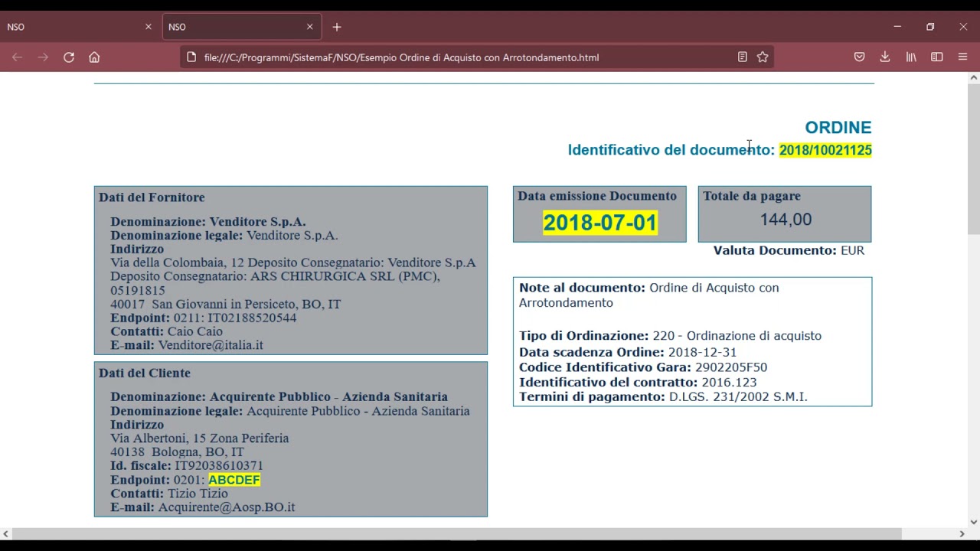Click the Dati del Cliente heading
Image resolution: width=980 pixels, height=551 pixels.
coord(145,373)
